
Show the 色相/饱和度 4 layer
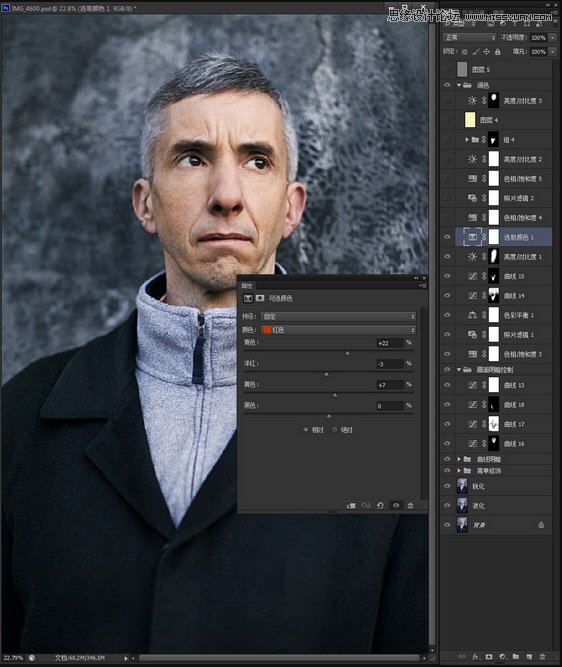click(x=447, y=218)
